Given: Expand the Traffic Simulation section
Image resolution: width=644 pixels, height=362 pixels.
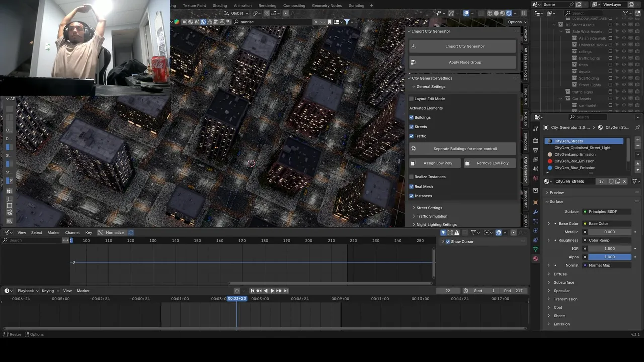Looking at the screenshot, I should click(431, 216).
